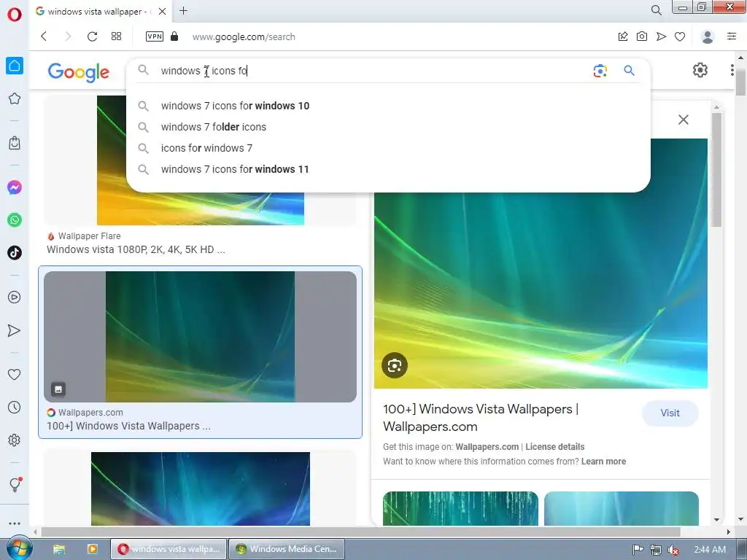This screenshot has height=560, width=747.
Task: Open the Opera account profile icon
Action: tap(708, 36)
